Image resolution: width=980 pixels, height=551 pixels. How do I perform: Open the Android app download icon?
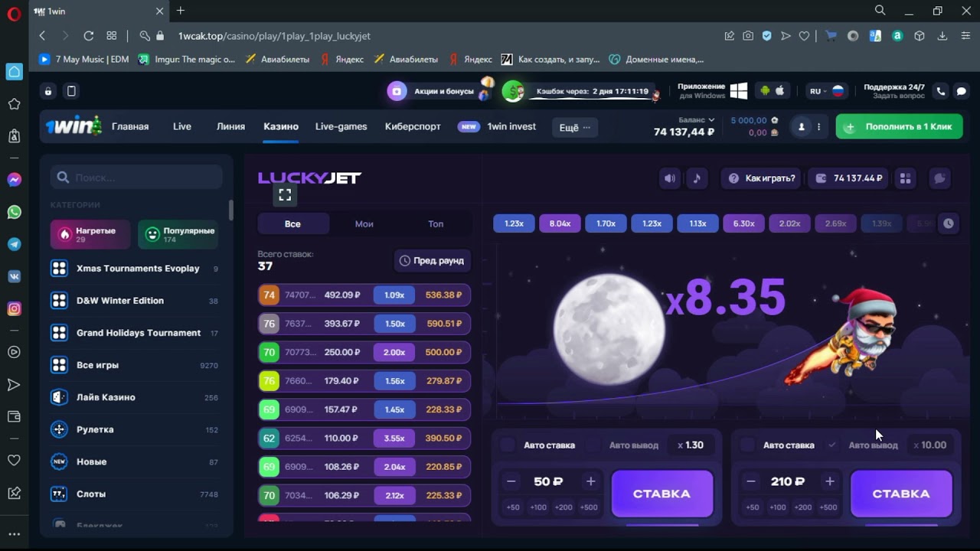coord(764,91)
